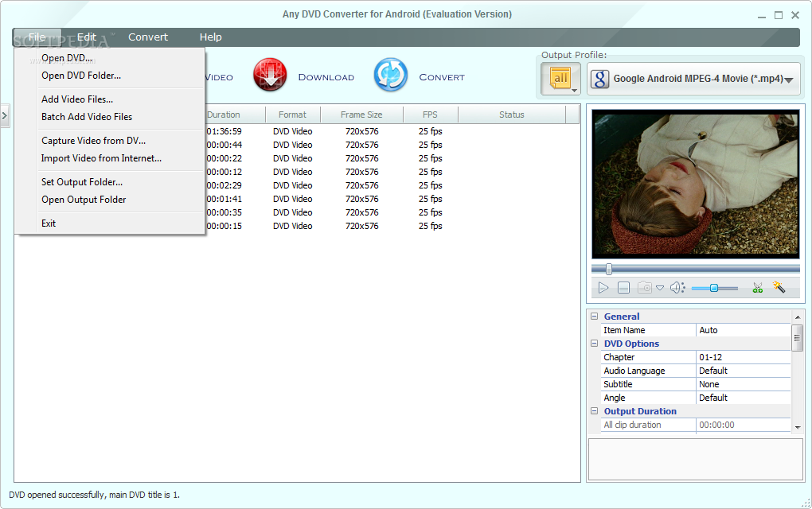Click the Status column header
Image resolution: width=812 pixels, height=509 pixels.
point(512,115)
